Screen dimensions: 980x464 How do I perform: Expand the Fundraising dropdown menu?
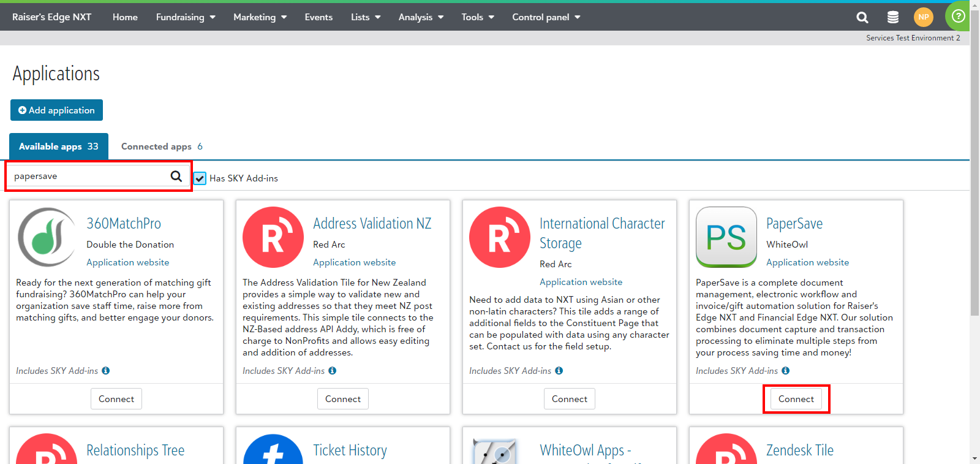click(x=186, y=17)
